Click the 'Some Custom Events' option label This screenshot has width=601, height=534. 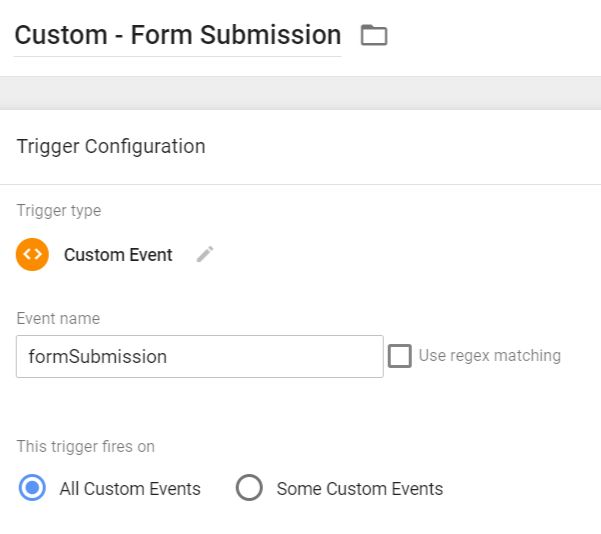point(359,489)
